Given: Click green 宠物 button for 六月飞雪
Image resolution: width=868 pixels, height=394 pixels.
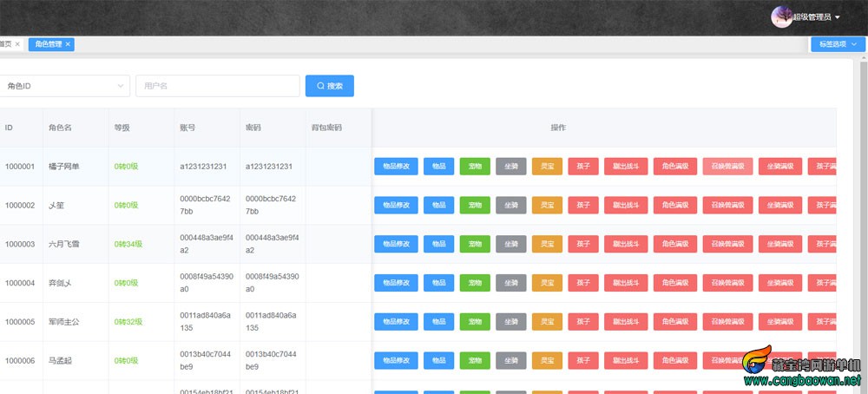Looking at the screenshot, I should (475, 244).
